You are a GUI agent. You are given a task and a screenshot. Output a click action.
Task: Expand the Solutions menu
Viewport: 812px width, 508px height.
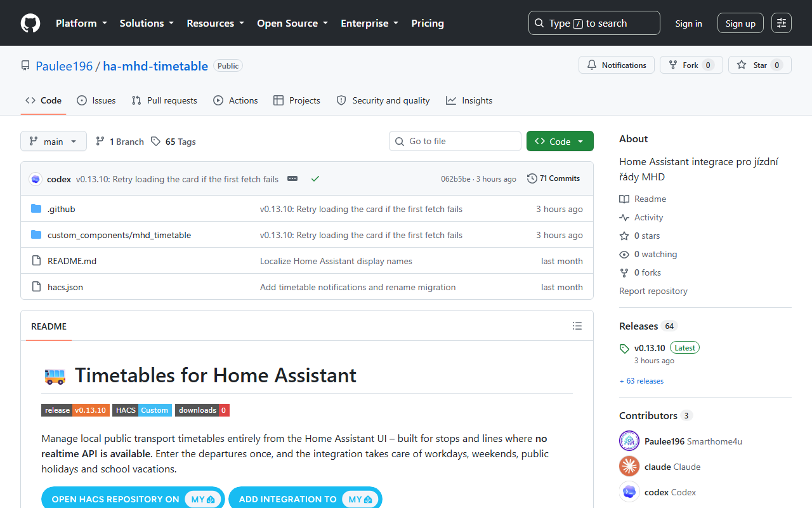pyautogui.click(x=147, y=23)
